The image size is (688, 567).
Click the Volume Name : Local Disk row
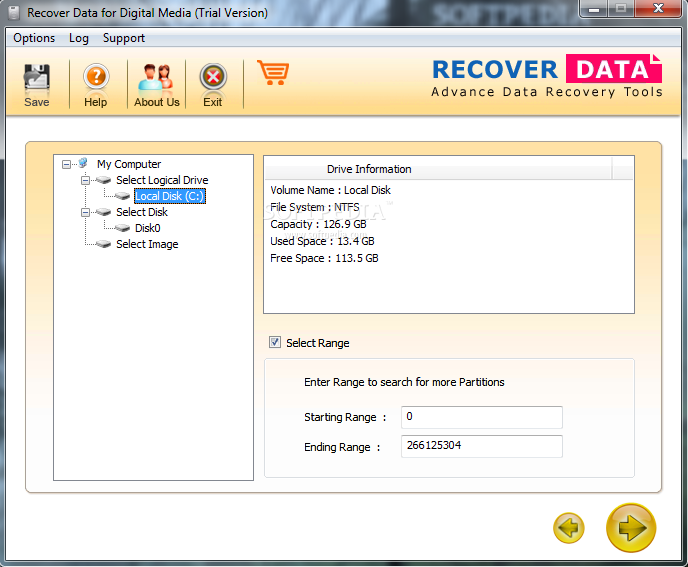[x=330, y=190]
